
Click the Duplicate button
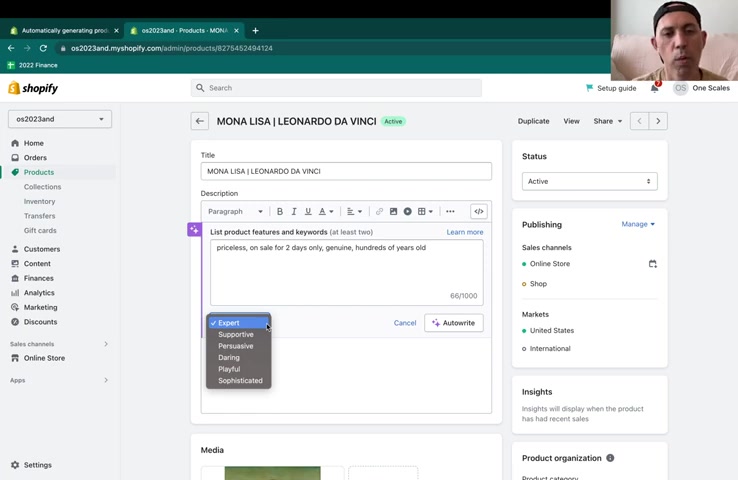pyautogui.click(x=533, y=121)
